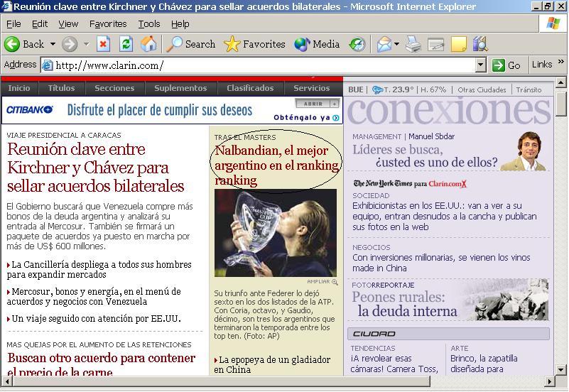569x392 pixels.
Task: Click AMPLIAR magnifier under photo
Action: [335, 282]
